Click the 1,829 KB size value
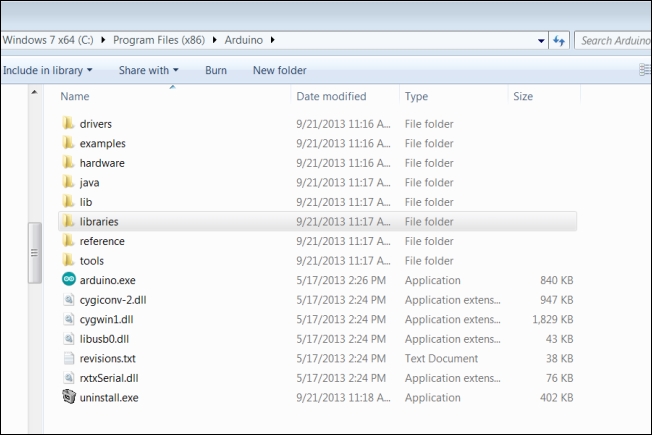Image resolution: width=652 pixels, height=435 pixels. click(553, 319)
